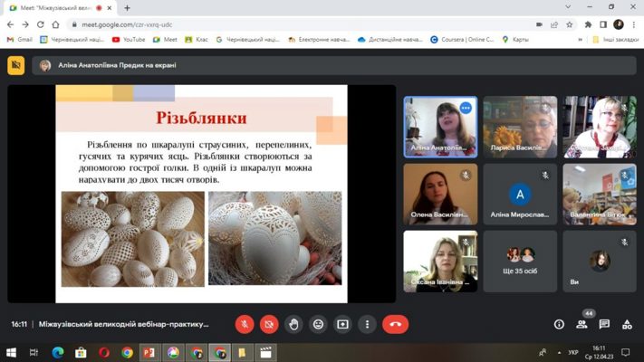Open Chrome extensions puzzle icon
The height and width of the screenshot is (362, 644).
[588, 24]
